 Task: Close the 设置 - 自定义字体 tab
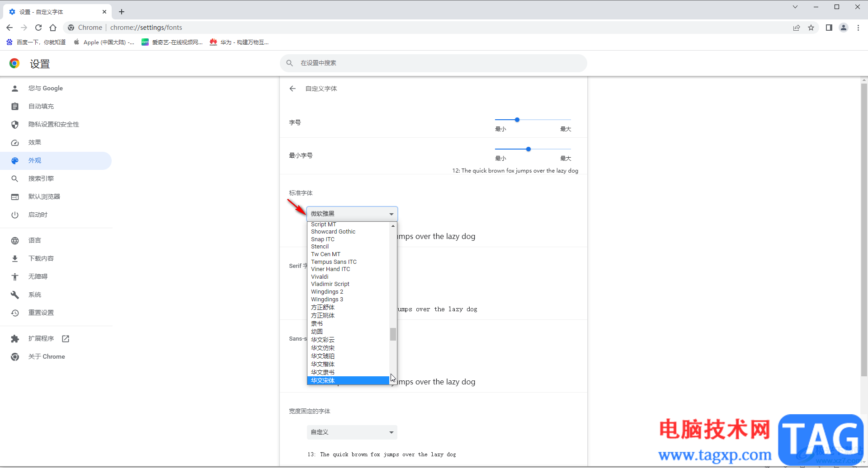click(104, 12)
